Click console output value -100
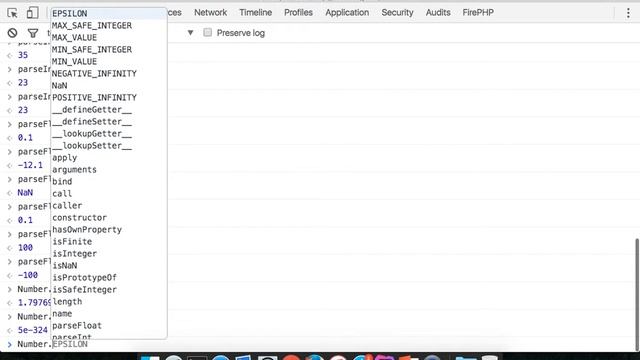This screenshot has height=360, width=640. click(28, 275)
